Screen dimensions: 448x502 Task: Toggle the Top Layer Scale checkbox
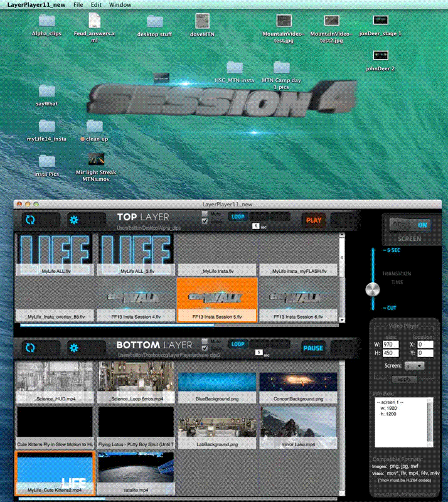[x=205, y=221]
